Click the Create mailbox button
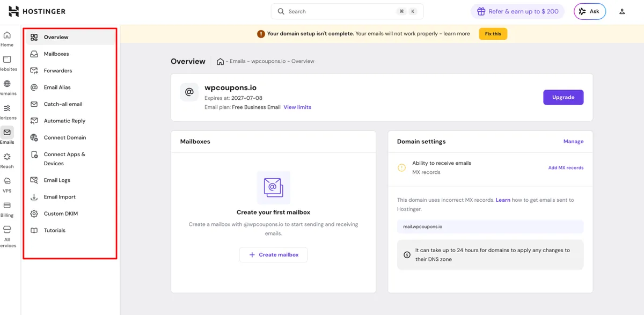Image resolution: width=644 pixels, height=315 pixels. pyautogui.click(x=273, y=255)
